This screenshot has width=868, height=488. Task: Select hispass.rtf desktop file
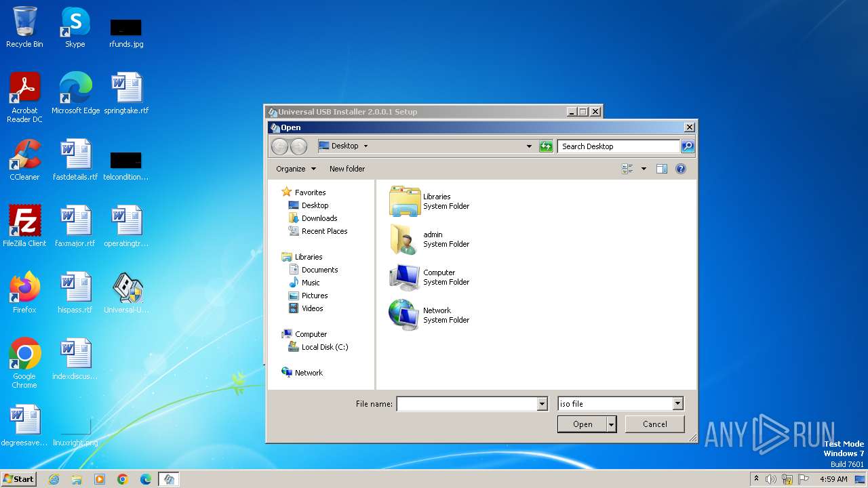coord(75,293)
